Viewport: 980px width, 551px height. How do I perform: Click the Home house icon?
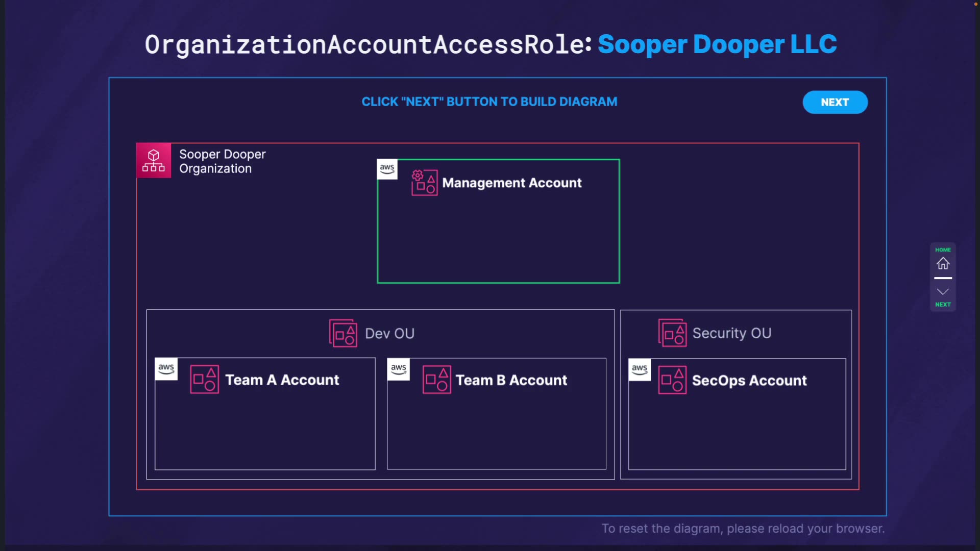[x=943, y=263]
